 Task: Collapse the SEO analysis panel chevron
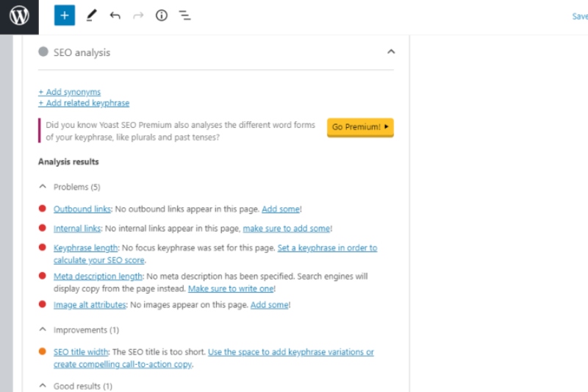[x=391, y=51]
